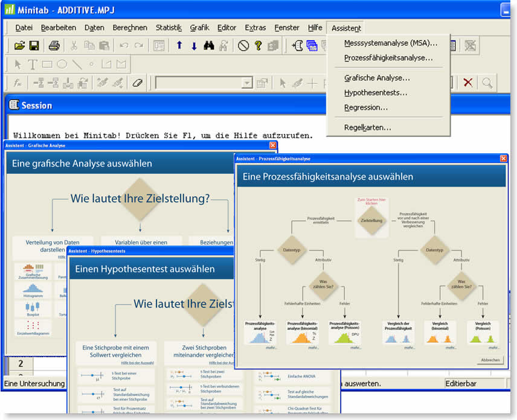Select Prozessfähigkeitsanalyse (Poisson) thumbnail
517x420 pixels.
point(344,332)
